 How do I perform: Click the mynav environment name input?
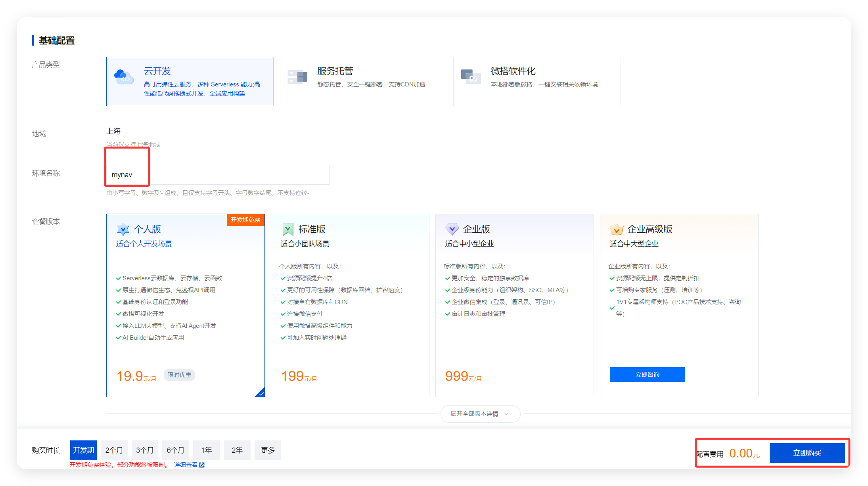217,174
